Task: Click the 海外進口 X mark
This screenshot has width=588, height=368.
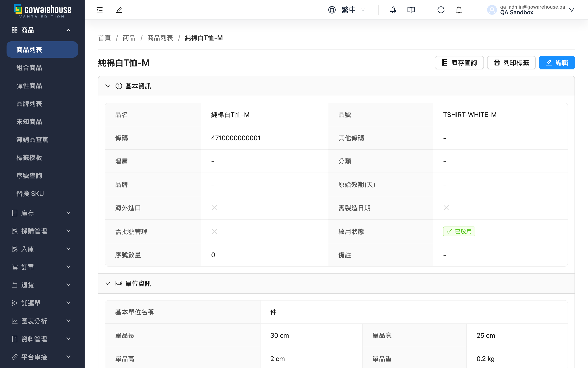Action: (214, 208)
